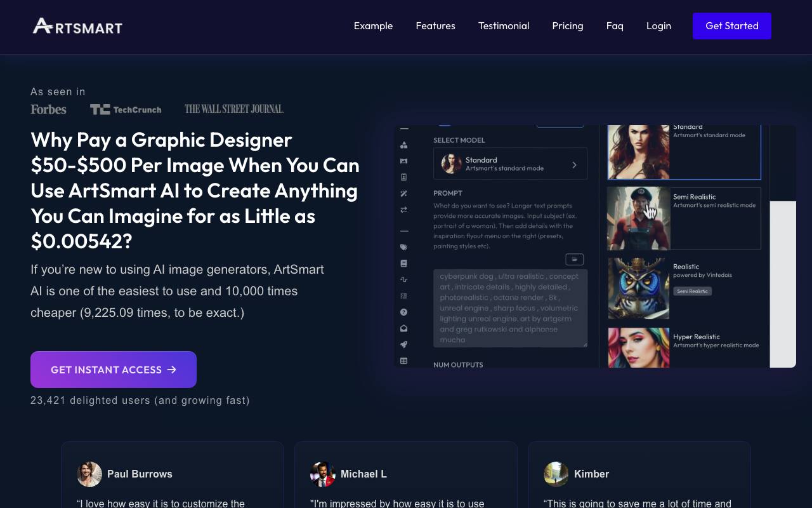The width and height of the screenshot is (812, 508).
Task: Click Kimber's avatar
Action: [556, 474]
